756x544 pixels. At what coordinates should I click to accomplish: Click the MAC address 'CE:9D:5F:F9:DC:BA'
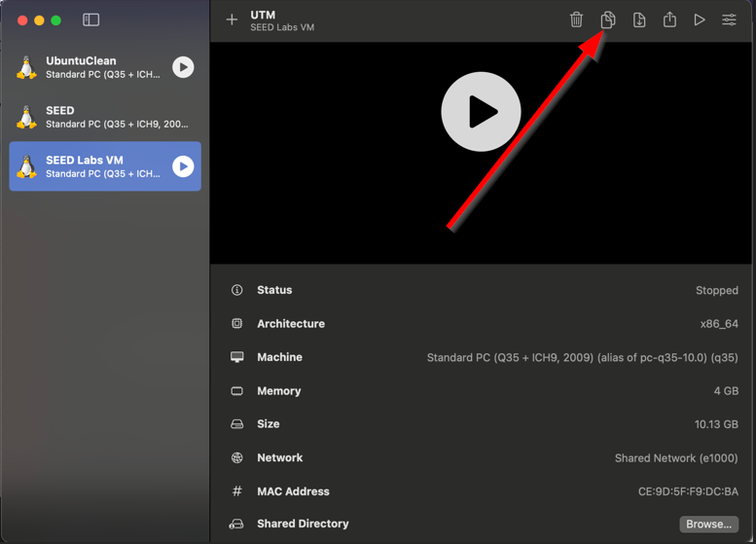(x=688, y=491)
